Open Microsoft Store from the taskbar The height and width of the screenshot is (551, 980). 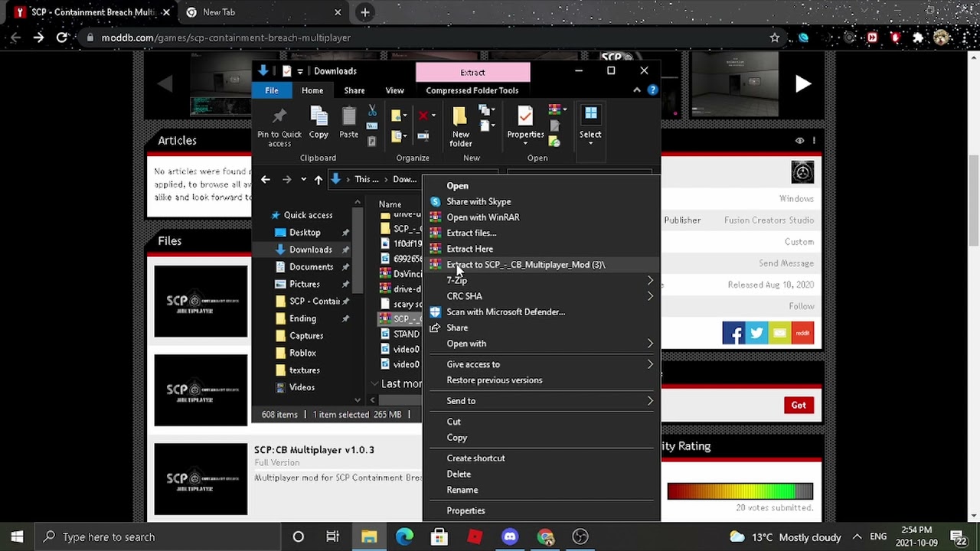coord(439,536)
